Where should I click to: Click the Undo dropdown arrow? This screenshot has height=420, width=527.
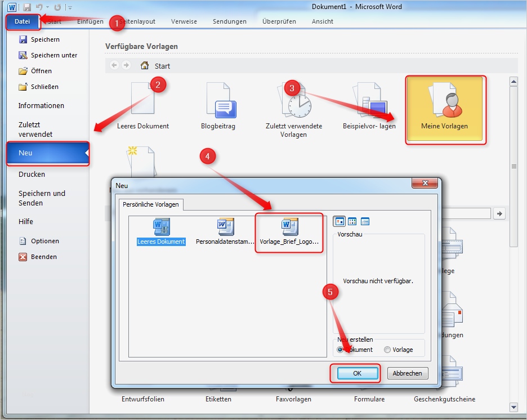pyautogui.click(x=47, y=7)
